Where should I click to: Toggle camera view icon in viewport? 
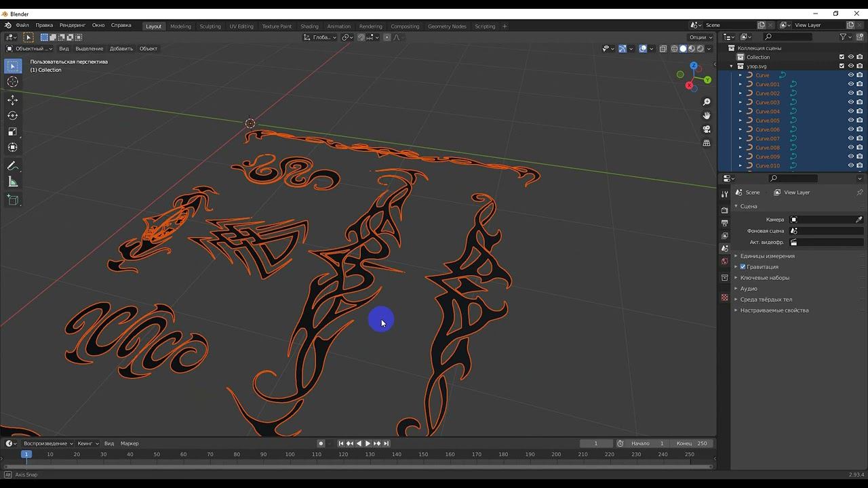tap(707, 129)
